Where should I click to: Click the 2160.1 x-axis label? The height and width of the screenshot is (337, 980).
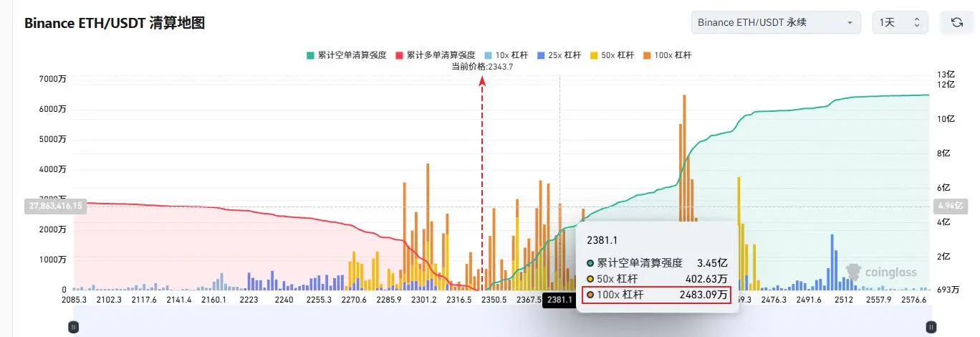click(x=214, y=300)
